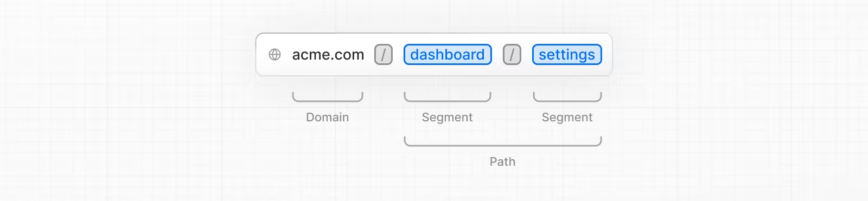Click the letter "s" starting settings
This screenshot has width=868, height=201.
542,55
